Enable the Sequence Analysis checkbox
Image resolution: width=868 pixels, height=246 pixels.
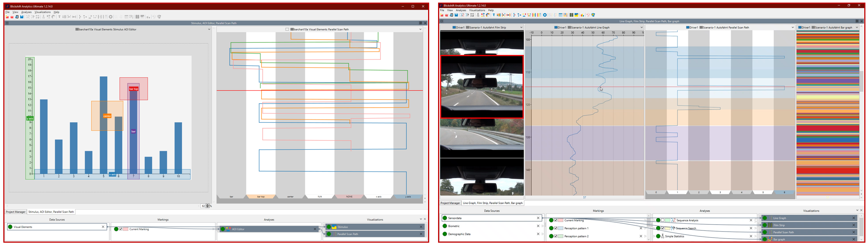point(663,220)
